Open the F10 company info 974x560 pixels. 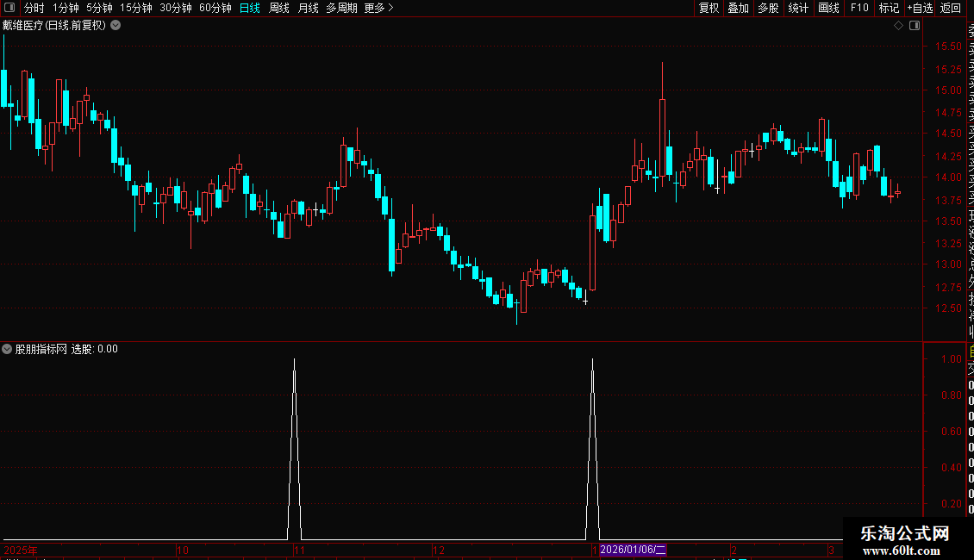[859, 8]
